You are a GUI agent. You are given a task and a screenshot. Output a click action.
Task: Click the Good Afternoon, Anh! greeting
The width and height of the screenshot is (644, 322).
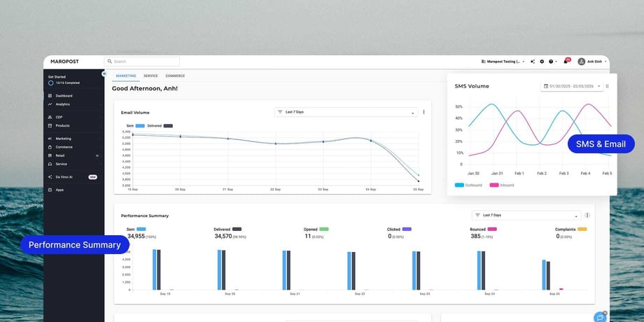[x=145, y=88]
